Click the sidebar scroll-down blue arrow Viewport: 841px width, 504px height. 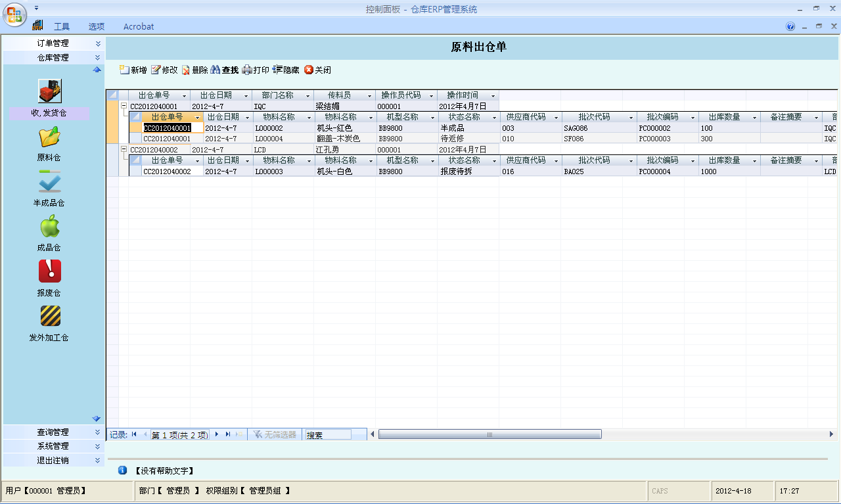[97, 419]
